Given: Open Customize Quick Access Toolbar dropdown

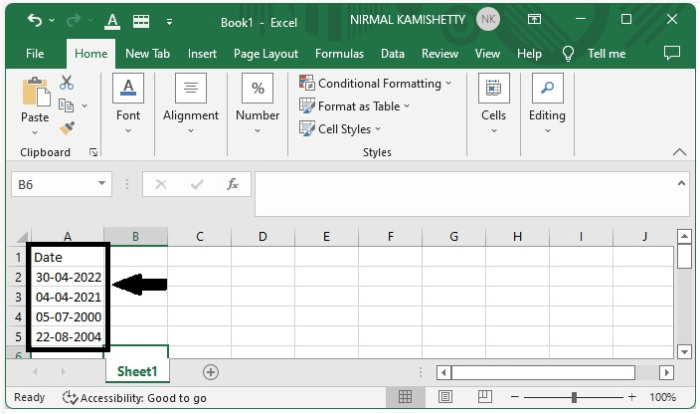Looking at the screenshot, I should pos(169,21).
